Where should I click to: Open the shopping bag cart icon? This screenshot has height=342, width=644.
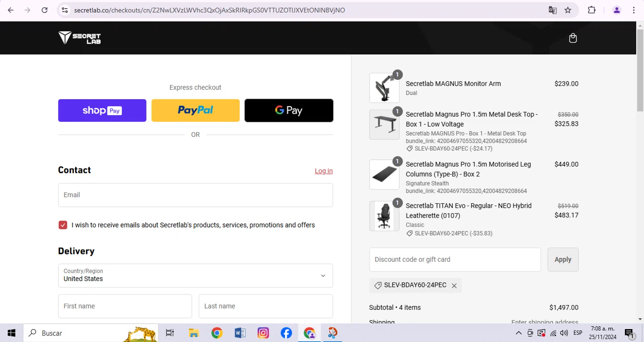pyautogui.click(x=573, y=38)
